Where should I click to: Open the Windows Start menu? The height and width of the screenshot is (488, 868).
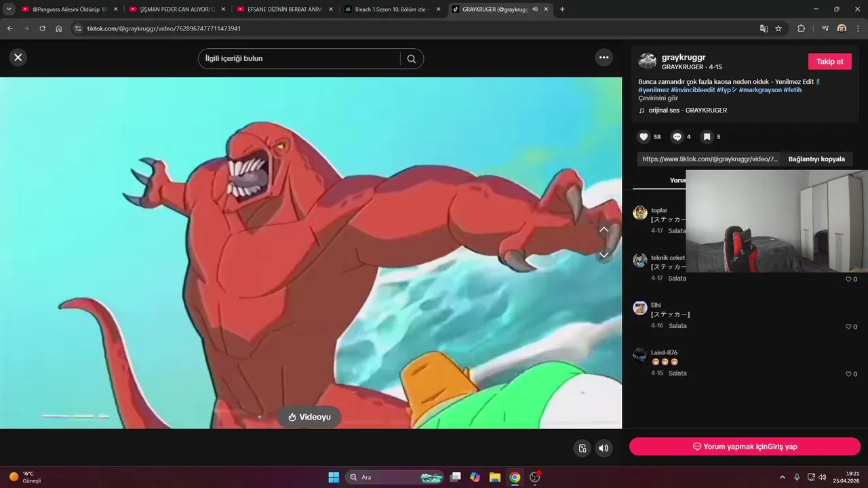(334, 477)
